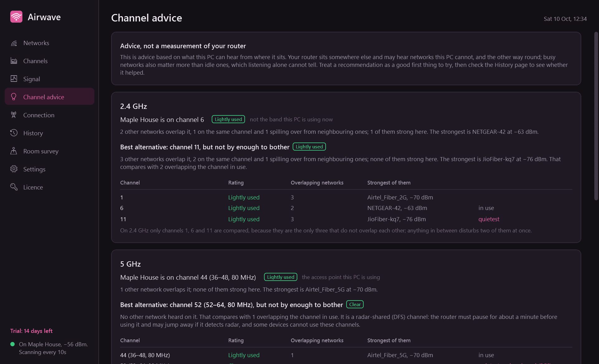This screenshot has height=364, width=599.
Task: Click the '44 (36–48, 80 MHz)' channel cell
Action: 145,355
